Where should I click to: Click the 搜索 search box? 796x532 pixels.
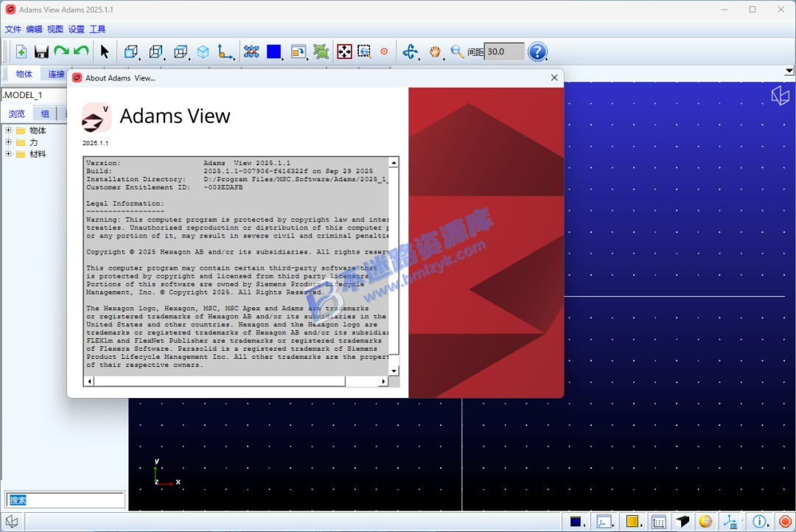point(65,500)
